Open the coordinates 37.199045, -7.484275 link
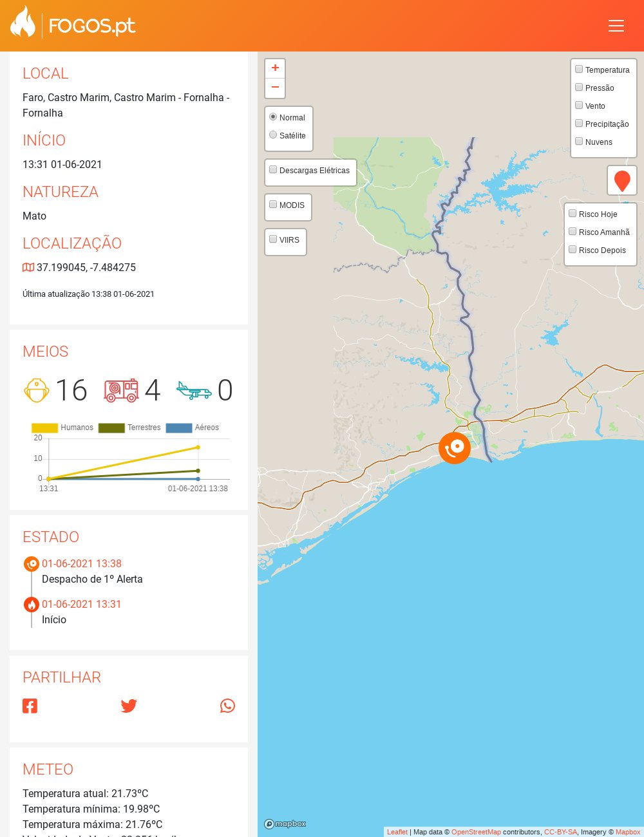The width and height of the screenshot is (644, 837). (x=86, y=267)
